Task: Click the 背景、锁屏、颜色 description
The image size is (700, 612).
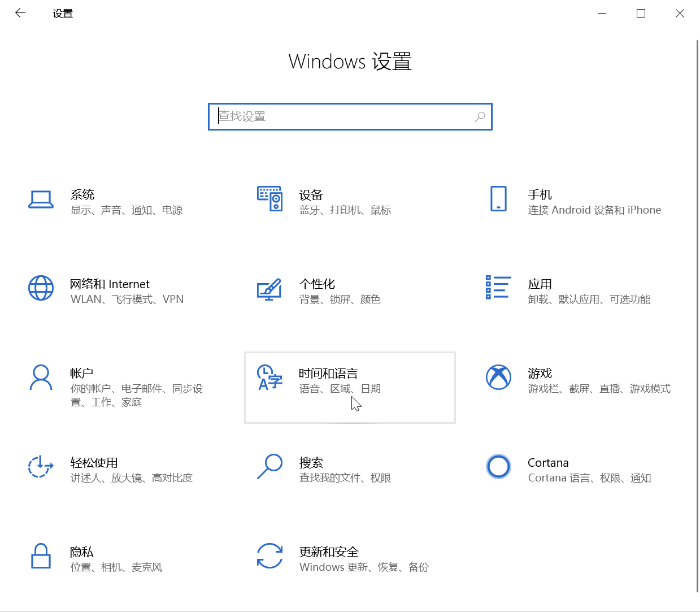Action: pyautogui.click(x=340, y=300)
